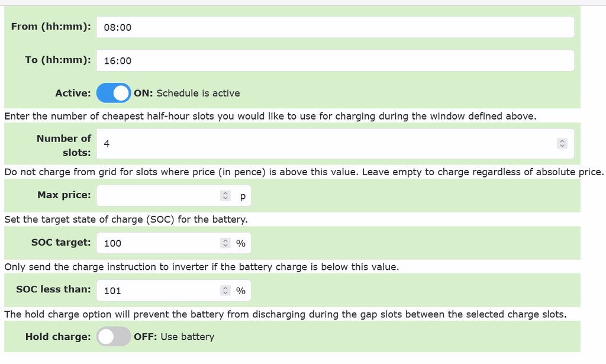Click the SOC less than field
Image resolution: width=606 pixels, height=364 pixels.
(157, 291)
